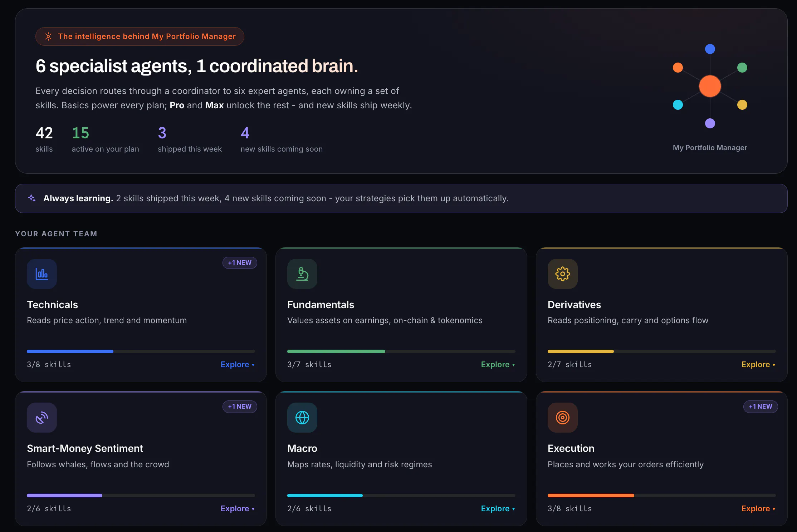Expand Explore on the Fundamentals card
Image resolution: width=797 pixels, height=532 pixels.
pos(498,364)
